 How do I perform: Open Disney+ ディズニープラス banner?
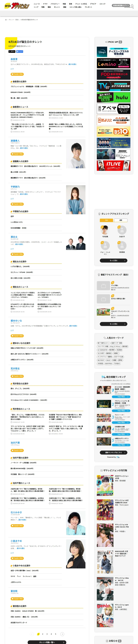pyautogui.click(x=114, y=52)
